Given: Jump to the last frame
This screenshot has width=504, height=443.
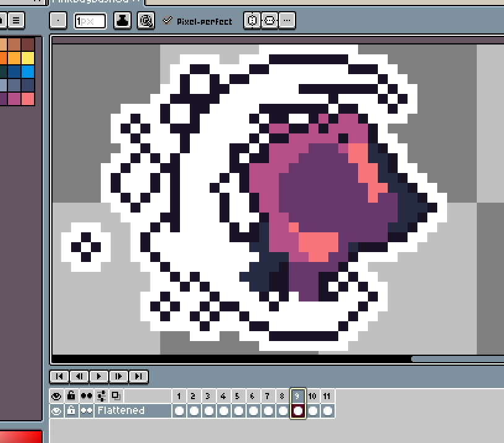Looking at the screenshot, I should coord(139,376).
